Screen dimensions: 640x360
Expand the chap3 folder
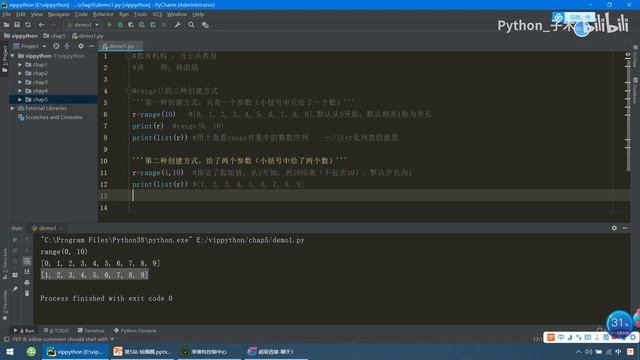(20, 82)
